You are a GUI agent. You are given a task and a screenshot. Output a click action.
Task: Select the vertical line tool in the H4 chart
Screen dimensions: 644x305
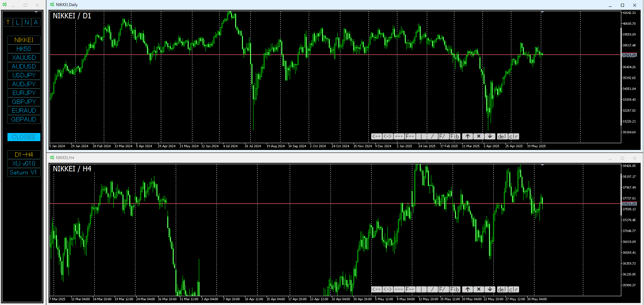[421, 289]
